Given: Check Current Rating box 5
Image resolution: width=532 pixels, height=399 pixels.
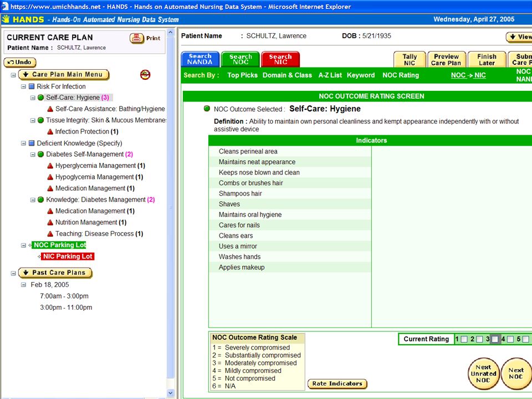Looking at the screenshot, I should click(x=525, y=339).
